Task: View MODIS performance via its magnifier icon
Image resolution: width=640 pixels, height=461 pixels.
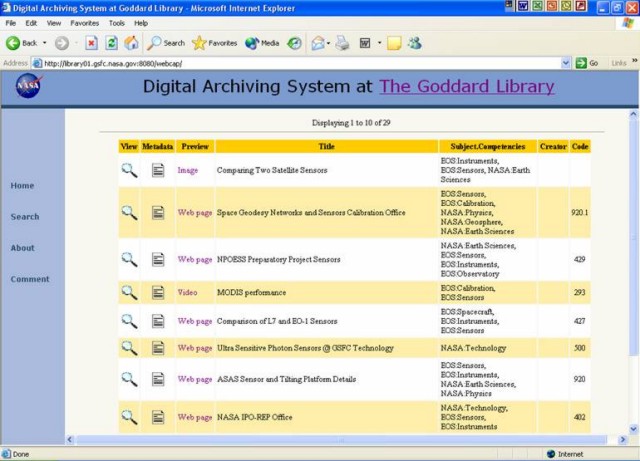Action: 129,292
